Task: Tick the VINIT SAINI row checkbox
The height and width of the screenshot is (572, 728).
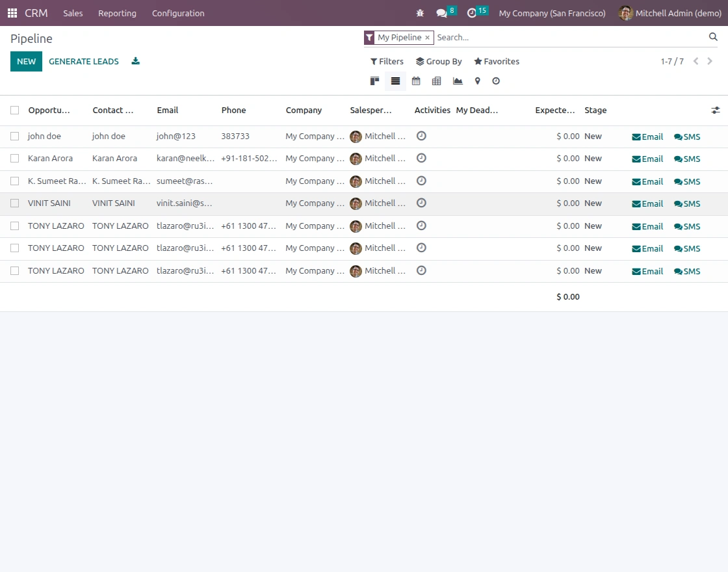Action: [15, 203]
